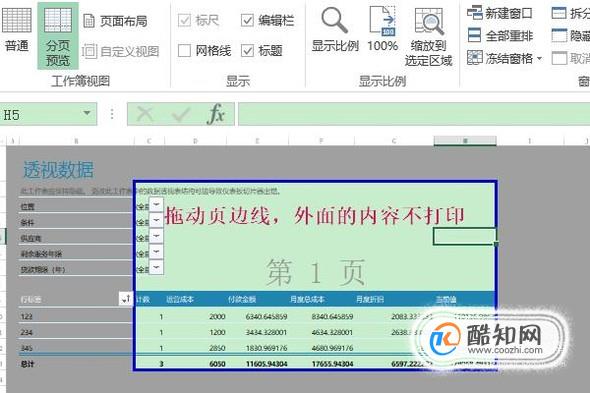Arrange all windows (全部重排)
The width and height of the screenshot is (590, 393).
tap(500, 36)
